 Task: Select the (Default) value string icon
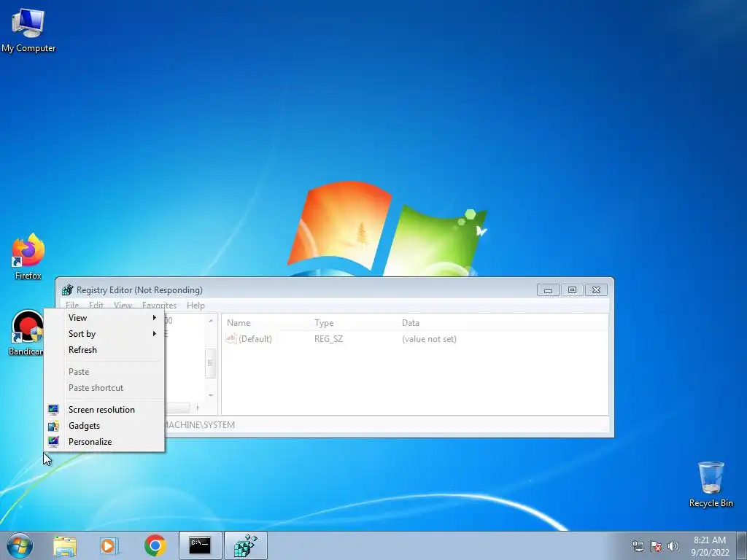(231, 338)
